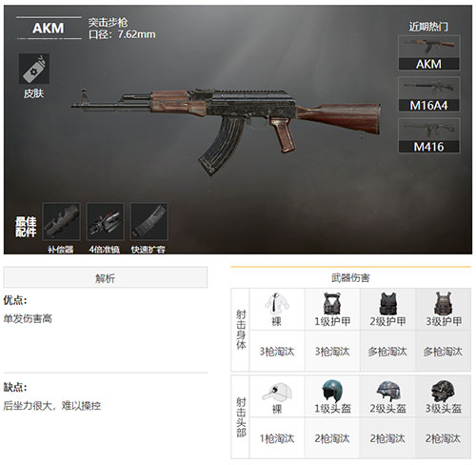
Task: Open the M16A4 weapon thumbnail
Action: click(x=428, y=94)
